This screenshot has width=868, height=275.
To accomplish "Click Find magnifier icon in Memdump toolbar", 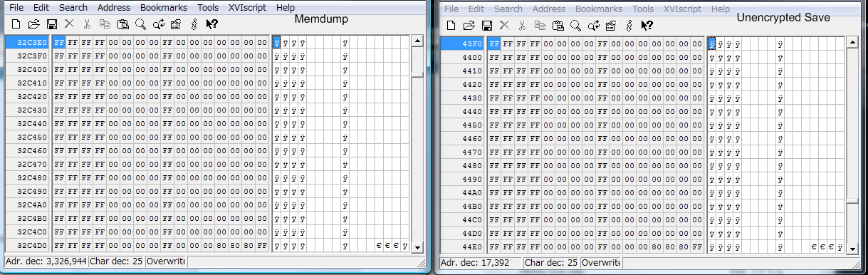I will [x=140, y=24].
